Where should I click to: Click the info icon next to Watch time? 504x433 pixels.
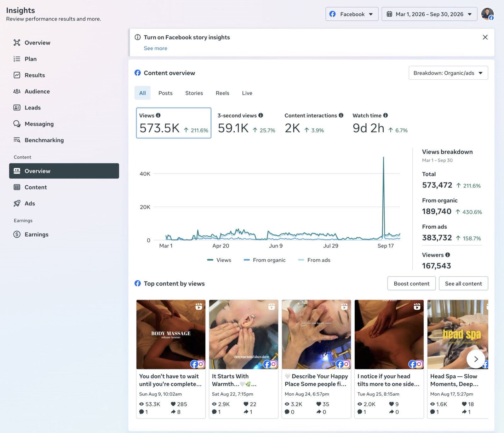pyautogui.click(x=386, y=115)
